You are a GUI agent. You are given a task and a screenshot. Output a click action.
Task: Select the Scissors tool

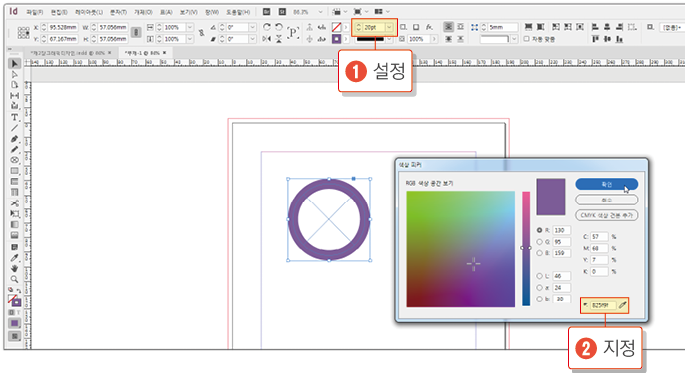click(x=14, y=203)
